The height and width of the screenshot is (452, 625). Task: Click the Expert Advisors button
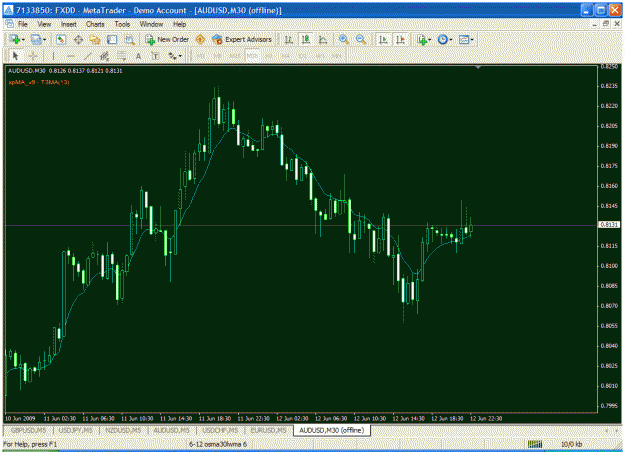click(242, 39)
